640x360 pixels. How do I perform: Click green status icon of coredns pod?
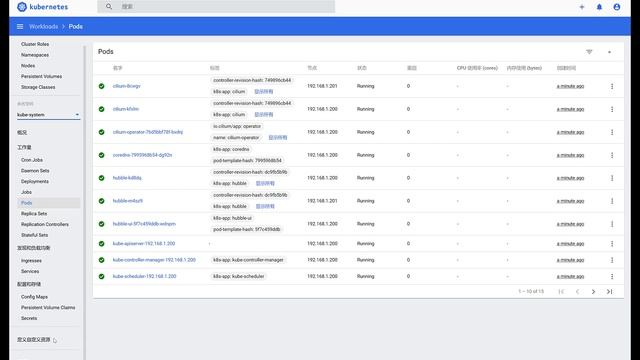[x=102, y=155]
